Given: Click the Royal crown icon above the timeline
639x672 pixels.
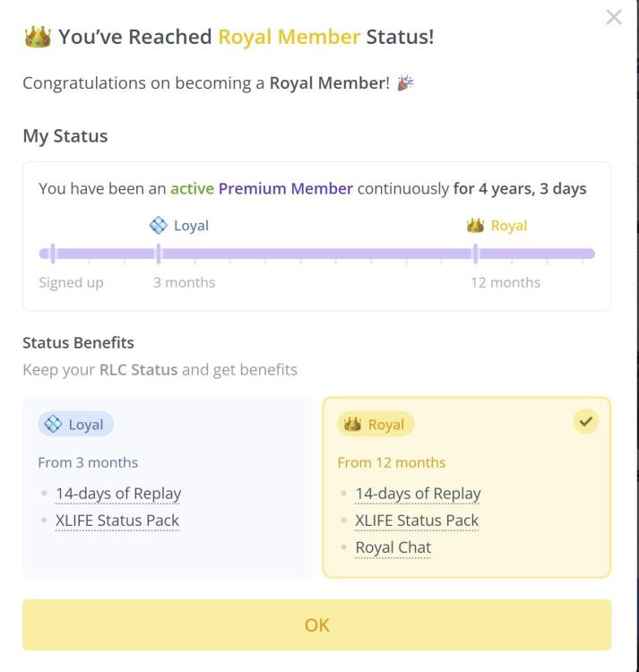Looking at the screenshot, I should coord(476,225).
